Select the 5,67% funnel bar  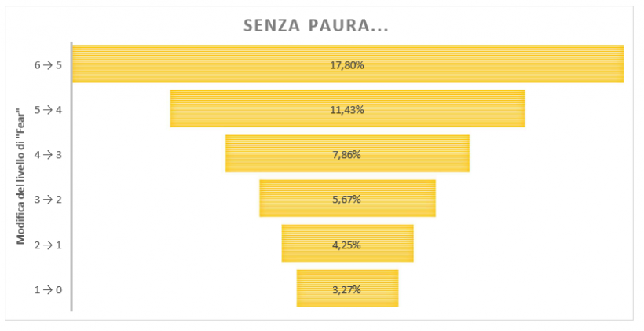(347, 198)
